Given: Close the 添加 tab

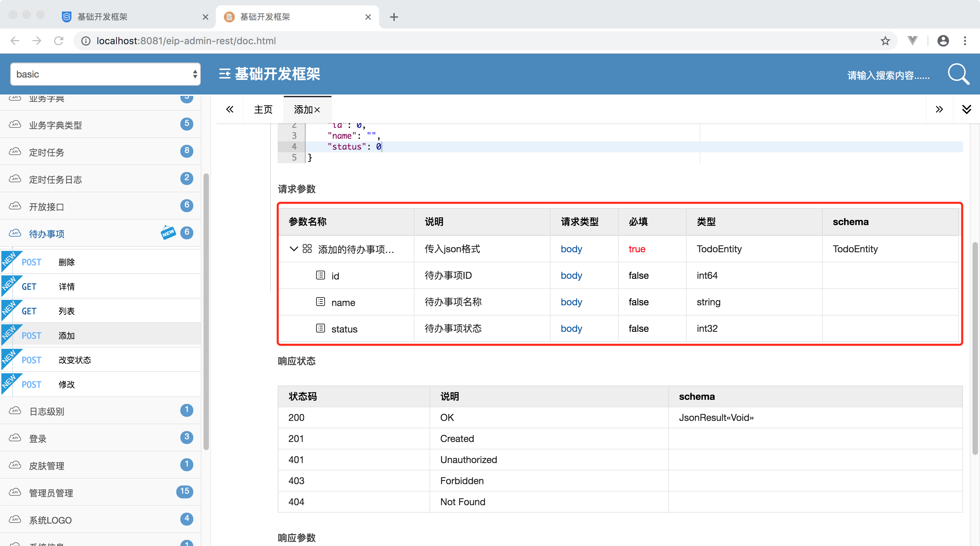Looking at the screenshot, I should pos(317,110).
